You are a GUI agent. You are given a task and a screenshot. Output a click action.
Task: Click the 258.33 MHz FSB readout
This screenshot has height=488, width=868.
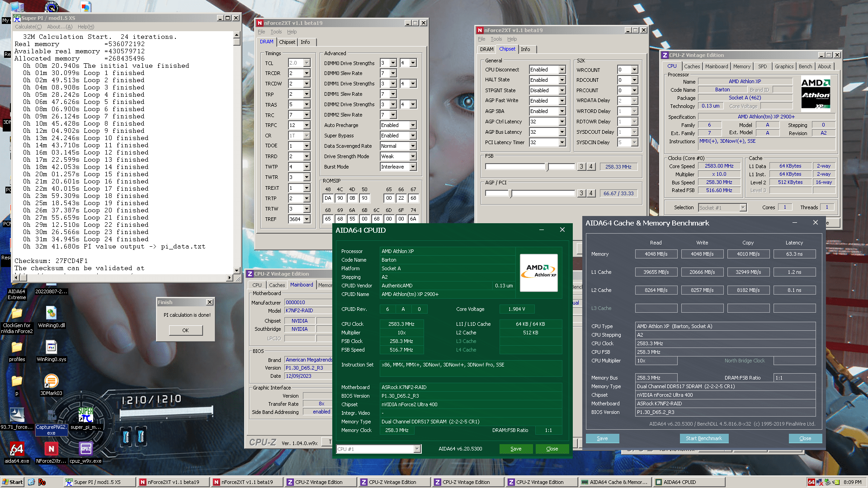point(618,167)
